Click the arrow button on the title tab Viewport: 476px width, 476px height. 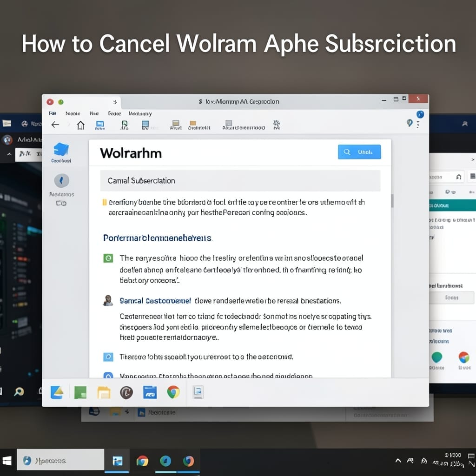coord(115,102)
